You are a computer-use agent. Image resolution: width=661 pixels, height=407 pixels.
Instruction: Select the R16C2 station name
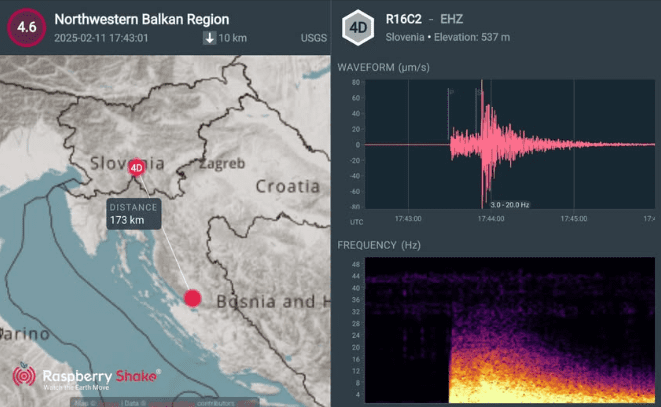[407, 19]
